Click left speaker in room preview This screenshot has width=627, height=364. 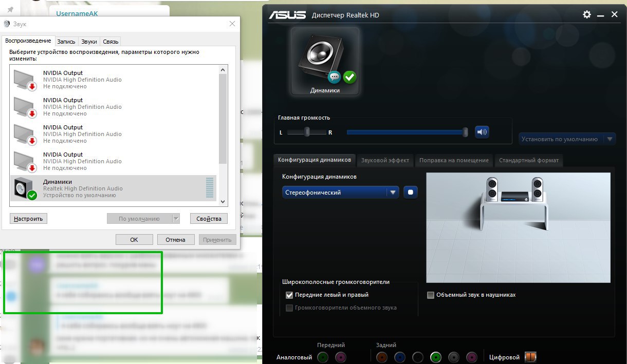(x=492, y=189)
